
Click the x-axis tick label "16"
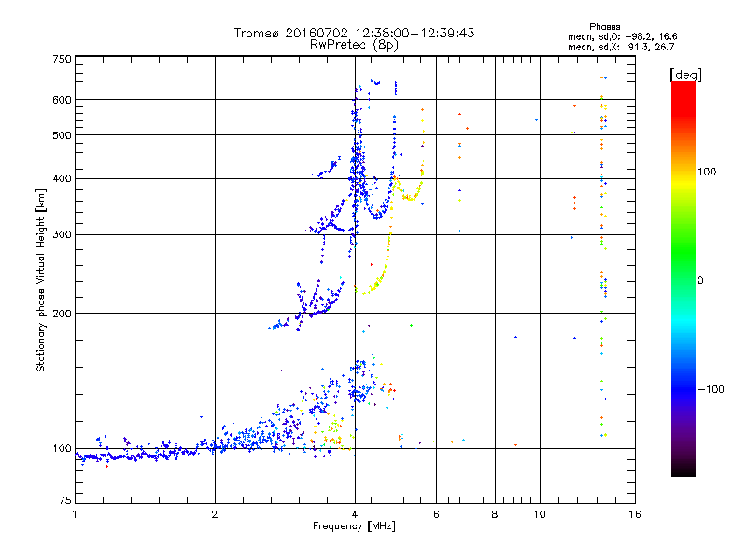click(x=635, y=514)
